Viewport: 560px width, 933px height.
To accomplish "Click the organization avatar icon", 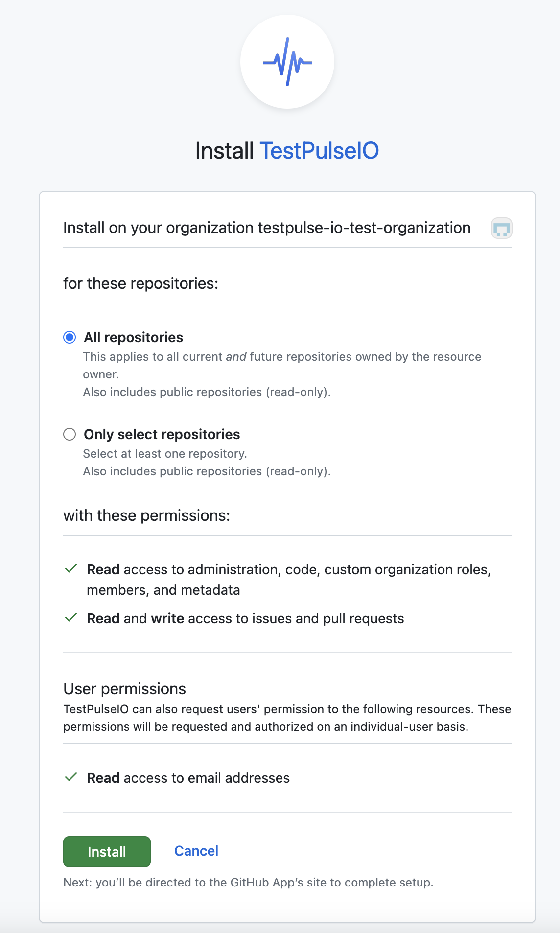I will 502,228.
